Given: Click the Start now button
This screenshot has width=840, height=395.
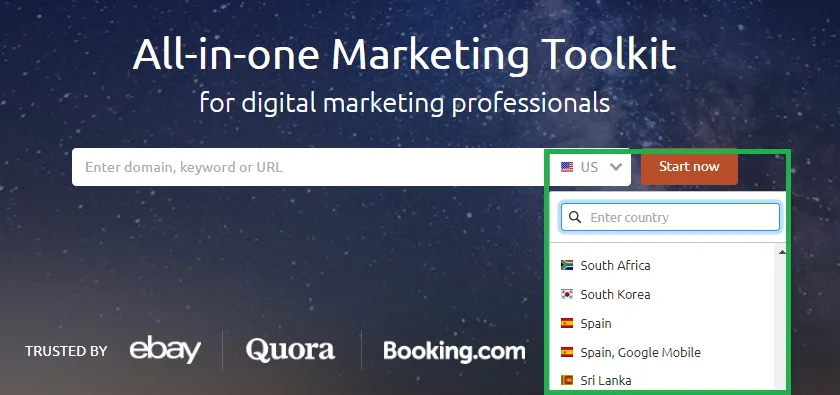Looking at the screenshot, I should pyautogui.click(x=689, y=167).
